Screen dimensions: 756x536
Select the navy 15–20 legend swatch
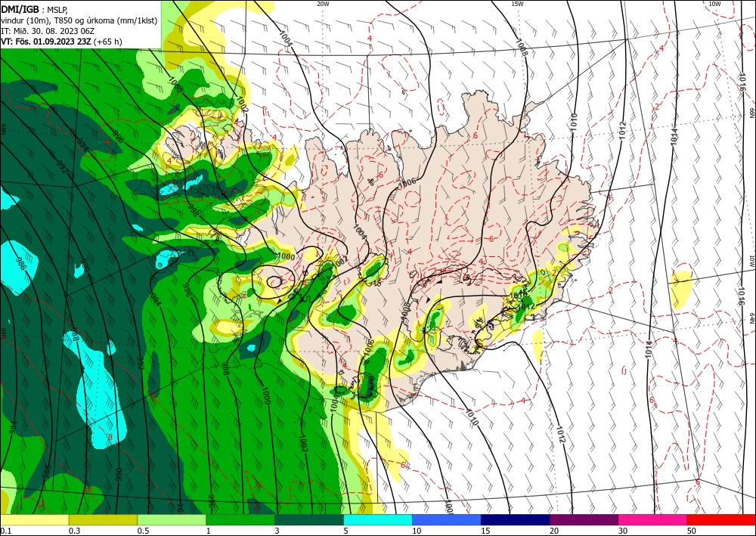[516, 519]
